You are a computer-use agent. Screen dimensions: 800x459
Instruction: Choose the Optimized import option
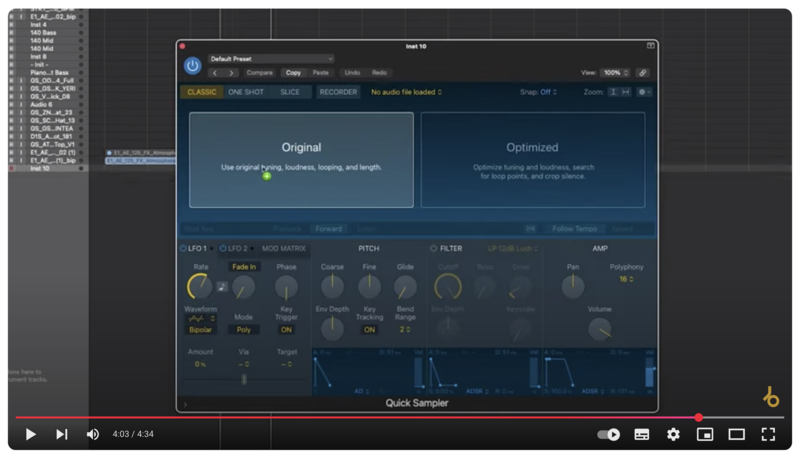click(x=533, y=160)
